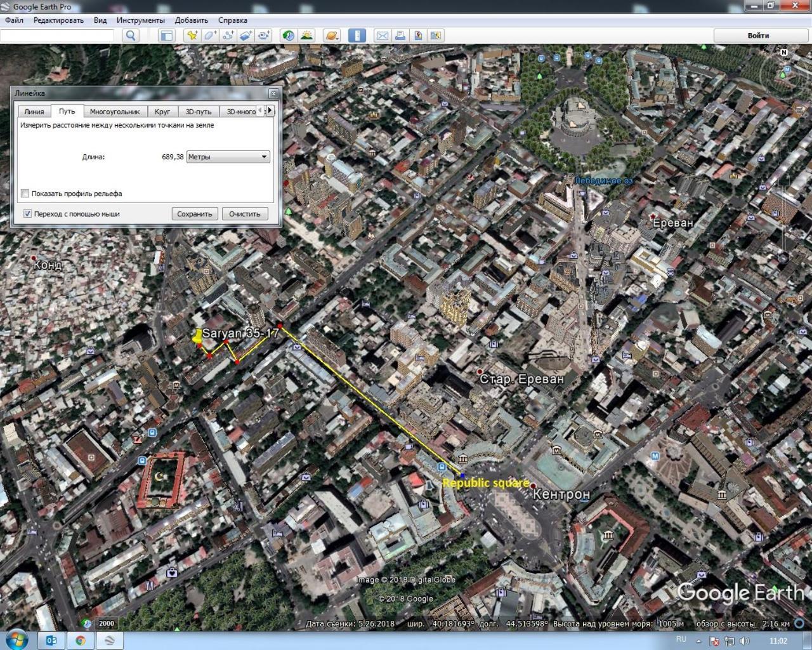
Task: Record a tour with the camera icon
Action: pyautogui.click(x=263, y=36)
